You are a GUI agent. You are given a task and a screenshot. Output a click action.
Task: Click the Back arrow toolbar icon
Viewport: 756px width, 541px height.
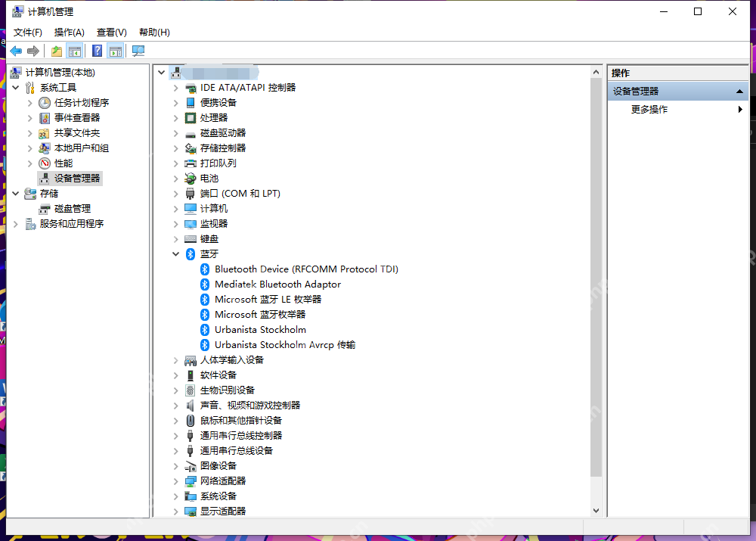[16, 51]
